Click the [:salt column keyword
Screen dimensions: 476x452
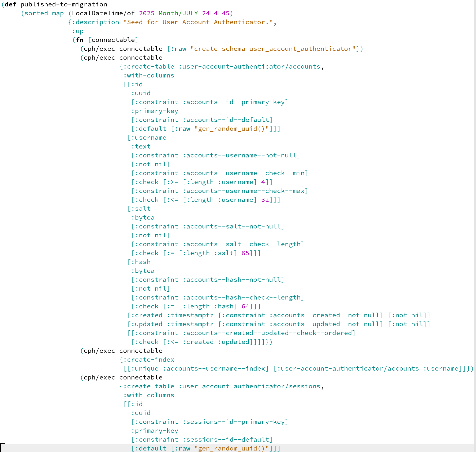click(139, 209)
